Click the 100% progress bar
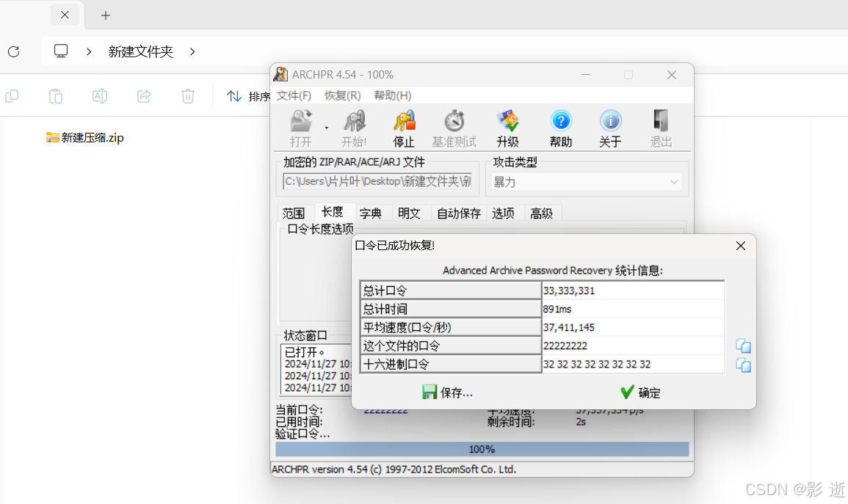Viewport: 848px width, 504px height. 482,449
